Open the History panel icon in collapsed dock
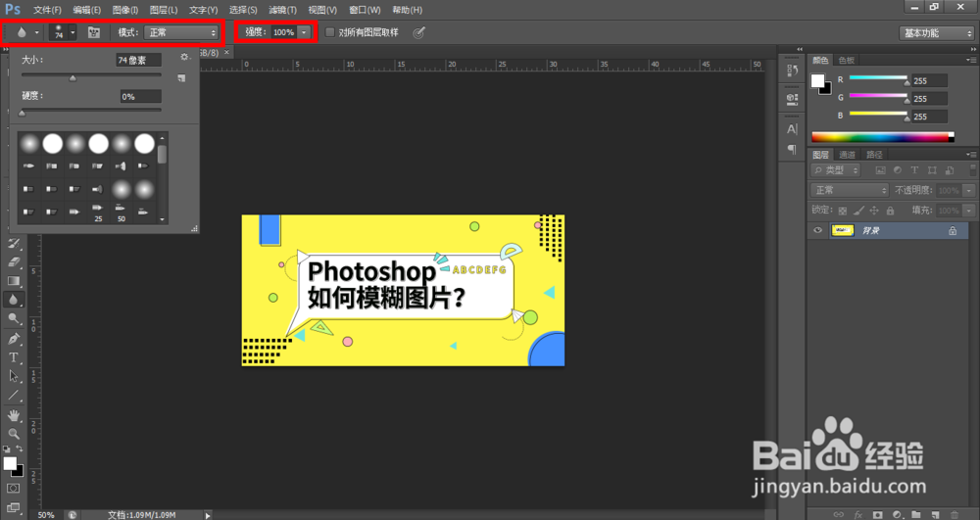Screen dimensions: 980x520 point(792,70)
